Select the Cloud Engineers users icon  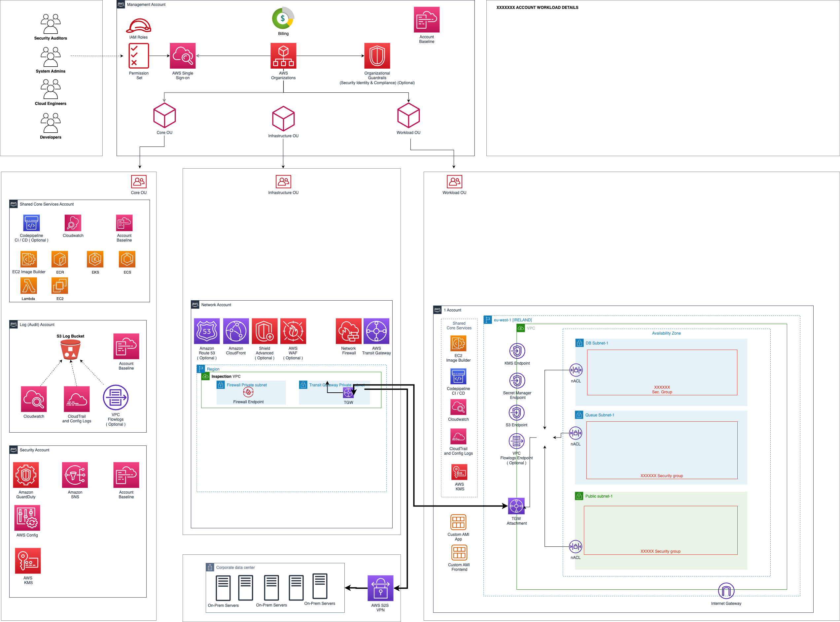[51, 89]
